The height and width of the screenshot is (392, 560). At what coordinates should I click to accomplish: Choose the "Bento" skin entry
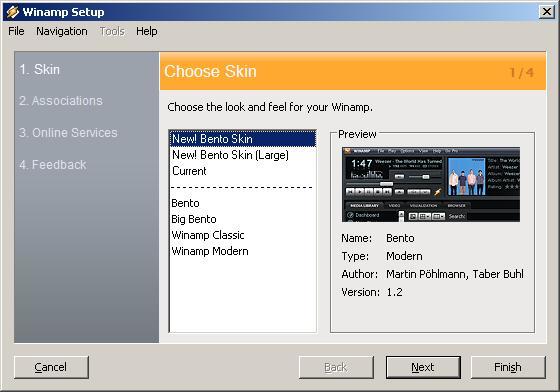point(242,203)
